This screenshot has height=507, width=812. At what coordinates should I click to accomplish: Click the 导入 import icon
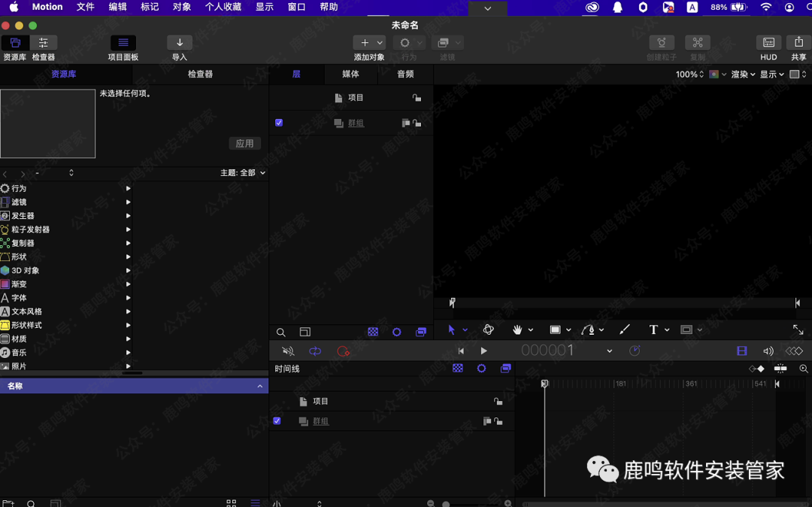180,43
